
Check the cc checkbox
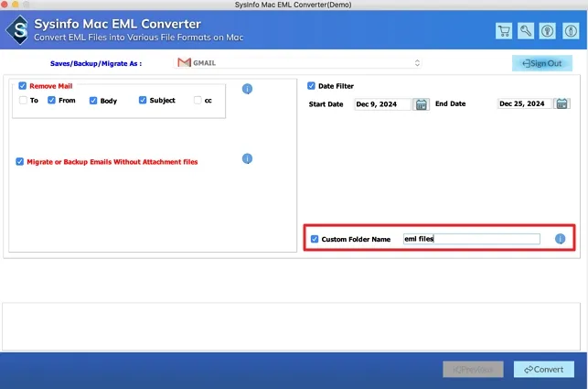tap(198, 101)
